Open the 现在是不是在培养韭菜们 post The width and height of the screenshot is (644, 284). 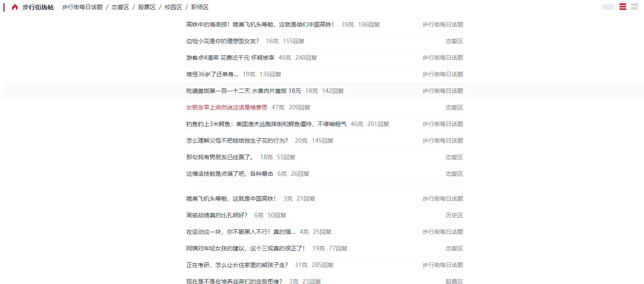[236, 281]
